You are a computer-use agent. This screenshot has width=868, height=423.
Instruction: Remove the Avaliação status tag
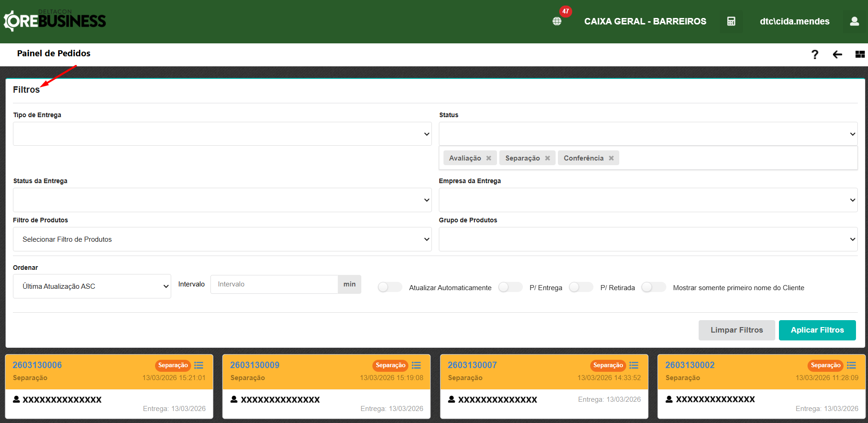[x=489, y=158]
